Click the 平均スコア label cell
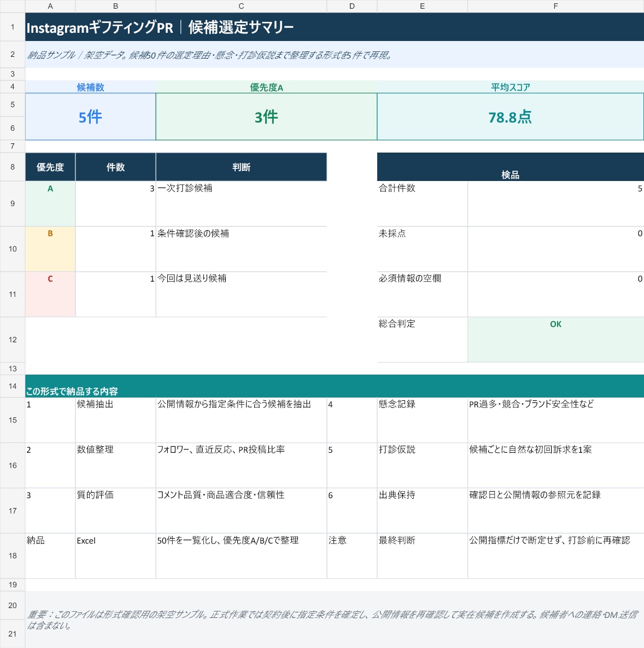The height and width of the screenshot is (648, 644). [511, 87]
